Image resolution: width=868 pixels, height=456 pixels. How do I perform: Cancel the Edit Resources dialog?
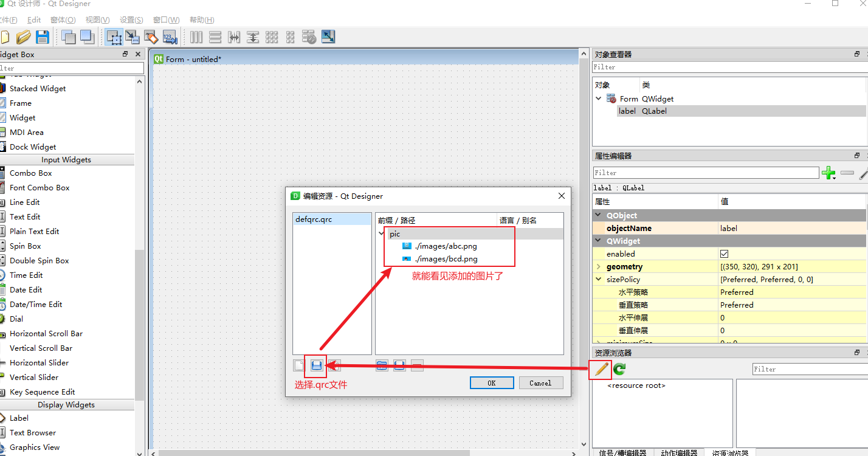coord(540,382)
